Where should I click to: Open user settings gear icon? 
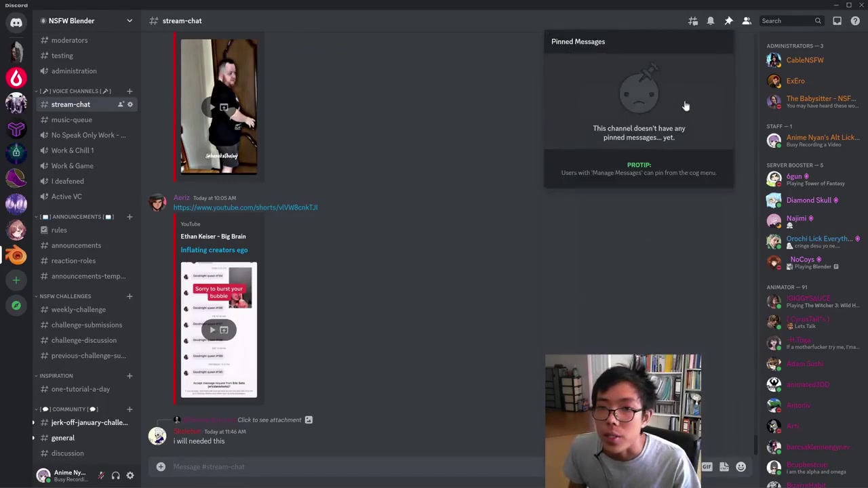pos(130,476)
